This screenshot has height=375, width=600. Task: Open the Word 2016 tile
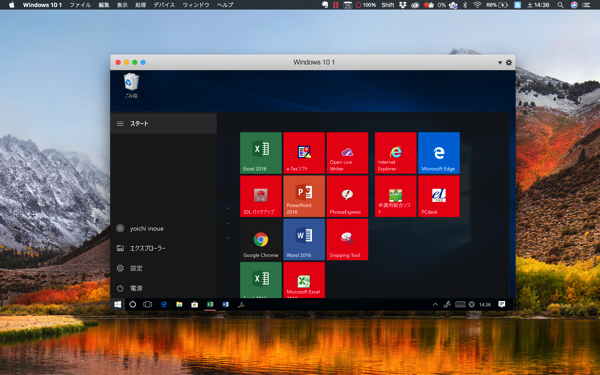[x=304, y=239]
